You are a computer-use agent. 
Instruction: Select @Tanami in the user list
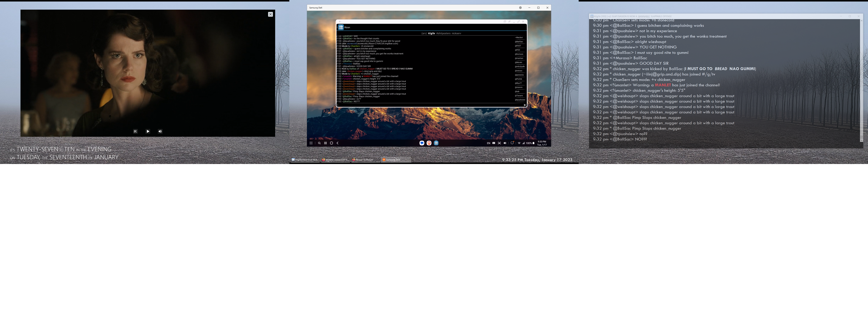[x=519, y=96]
